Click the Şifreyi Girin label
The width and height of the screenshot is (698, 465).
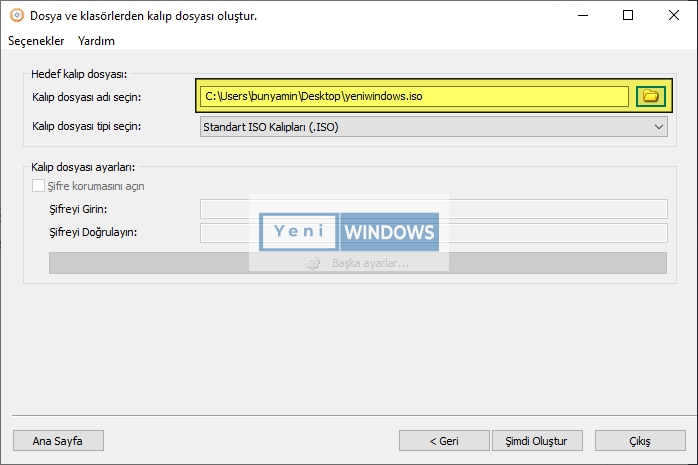78,209
